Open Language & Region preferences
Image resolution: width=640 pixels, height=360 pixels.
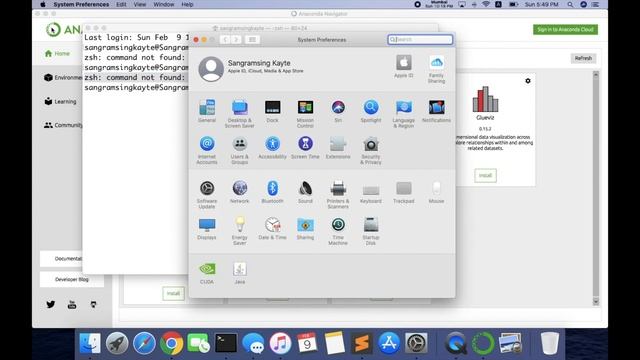(404, 113)
